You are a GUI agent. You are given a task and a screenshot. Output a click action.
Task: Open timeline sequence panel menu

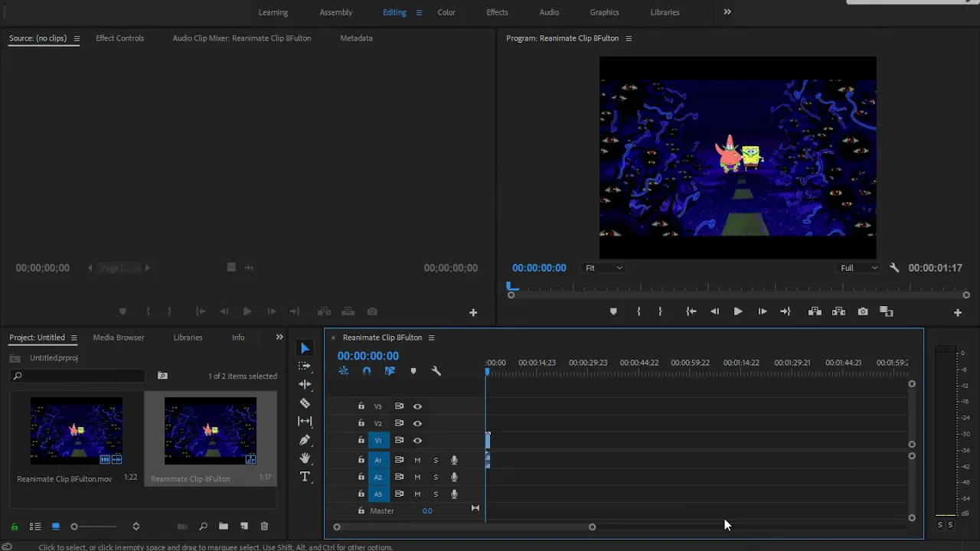coord(431,337)
